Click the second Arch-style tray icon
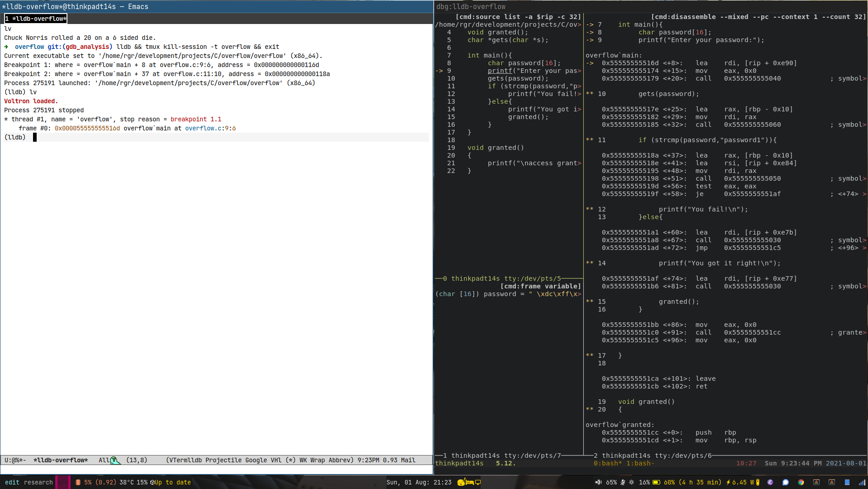This screenshot has width=868, height=489. click(x=832, y=482)
